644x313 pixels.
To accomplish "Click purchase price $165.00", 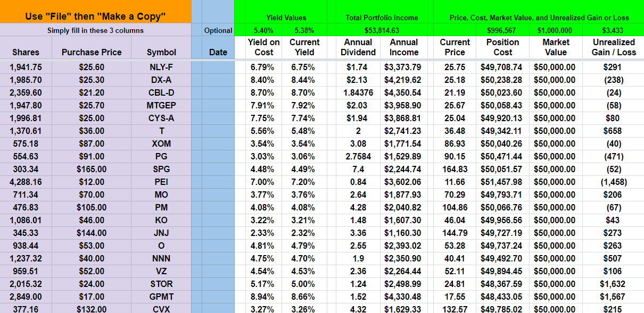I will click(92, 169).
